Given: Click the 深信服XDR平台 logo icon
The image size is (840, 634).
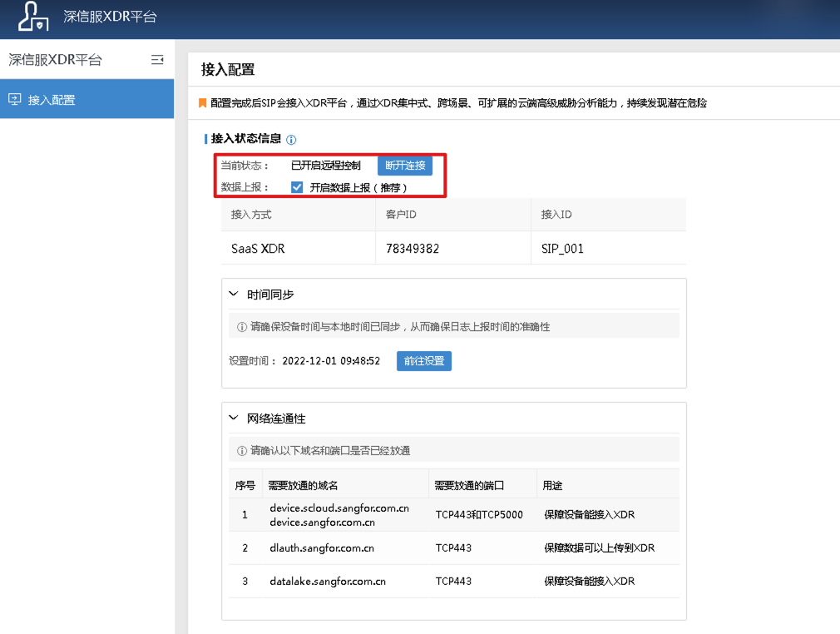Looking at the screenshot, I should [33, 17].
